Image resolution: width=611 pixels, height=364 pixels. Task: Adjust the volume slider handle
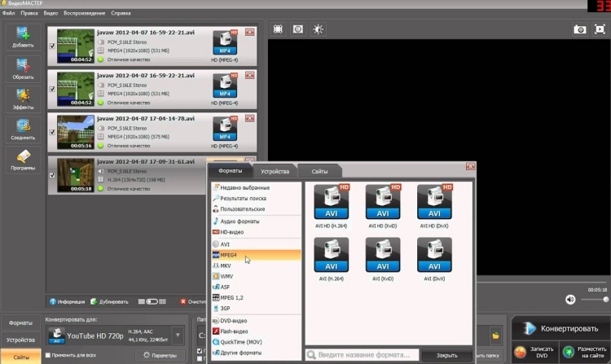[605, 300]
